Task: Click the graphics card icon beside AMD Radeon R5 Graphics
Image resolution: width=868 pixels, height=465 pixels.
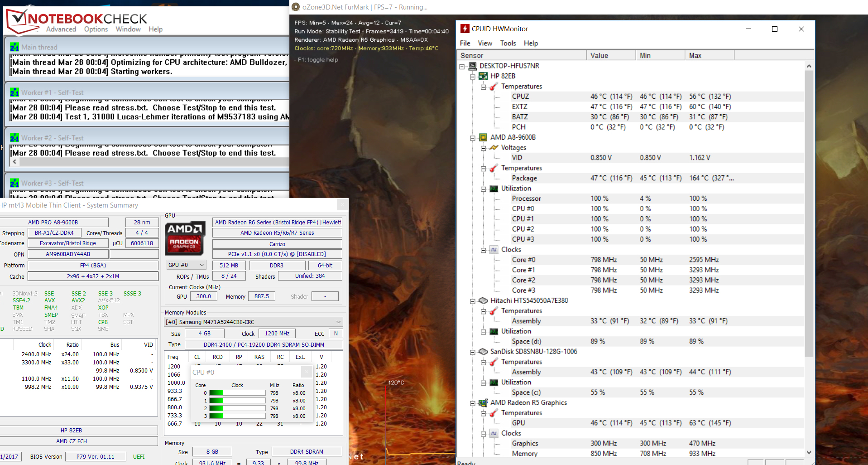Action: 483,402
